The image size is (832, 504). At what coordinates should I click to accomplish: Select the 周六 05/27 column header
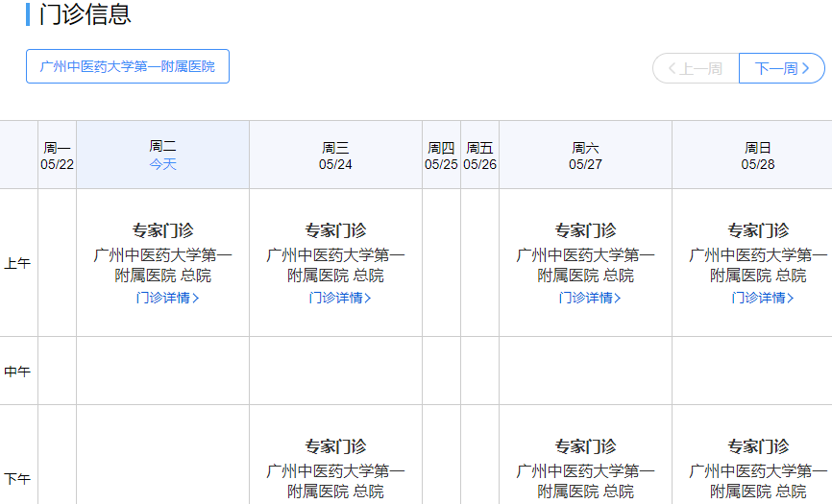point(585,155)
